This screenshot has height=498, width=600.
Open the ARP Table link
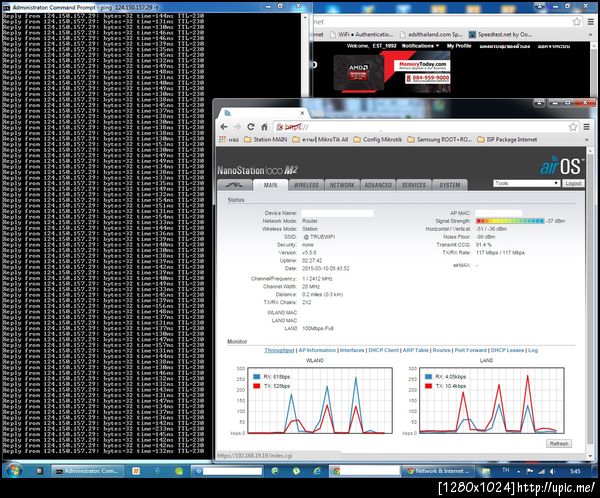pyautogui.click(x=416, y=350)
